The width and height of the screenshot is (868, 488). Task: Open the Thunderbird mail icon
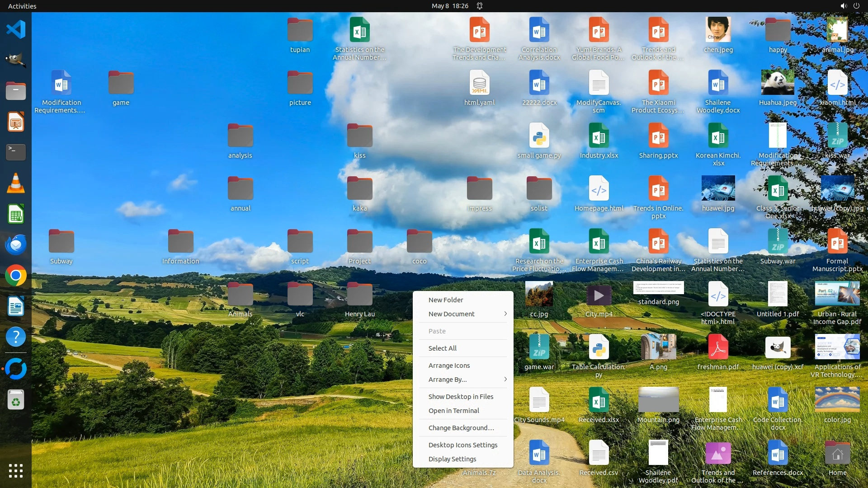[x=16, y=244]
